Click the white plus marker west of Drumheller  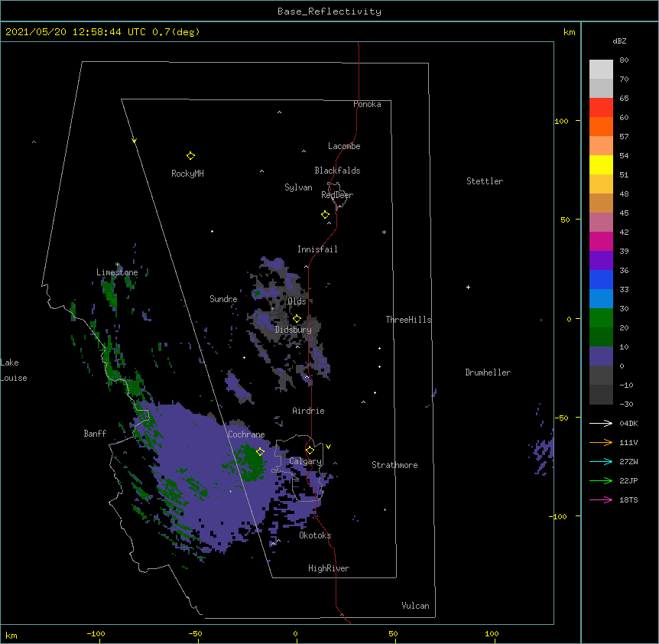point(468,287)
